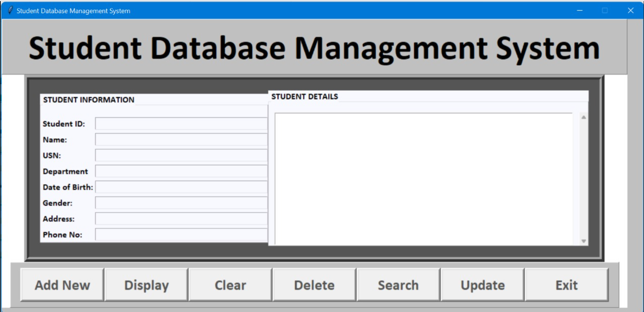Image resolution: width=644 pixels, height=312 pixels.
Task: Click the Date of Birth entry
Action: [181, 187]
